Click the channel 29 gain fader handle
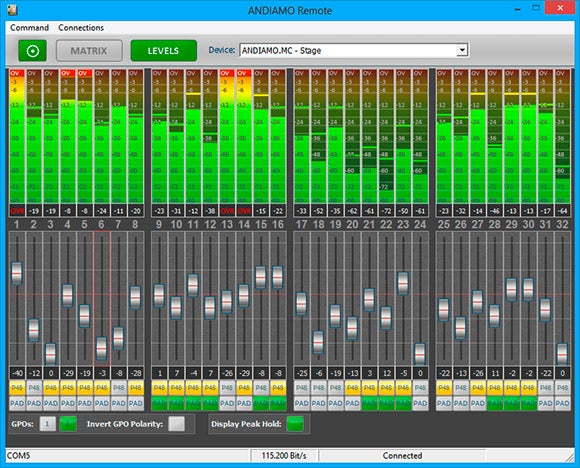This screenshot has width=580, height=468. coord(511,289)
